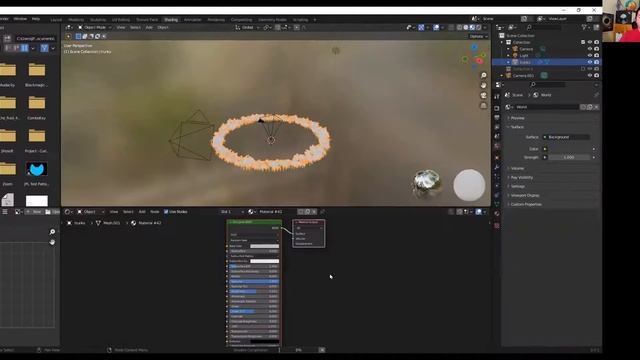Open the Output properties tab icon

click(x=497, y=118)
